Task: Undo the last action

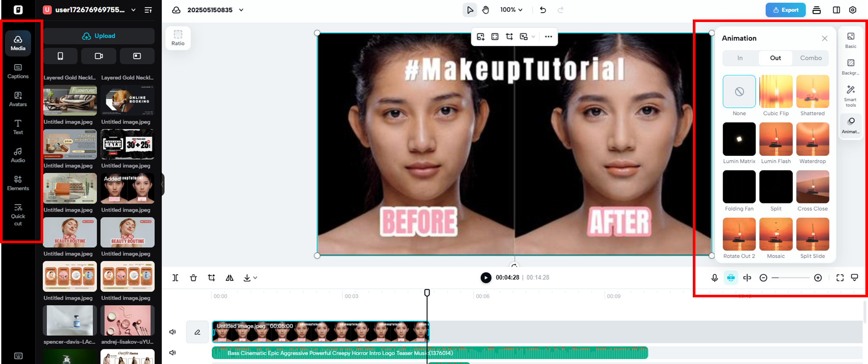Action: tap(543, 10)
